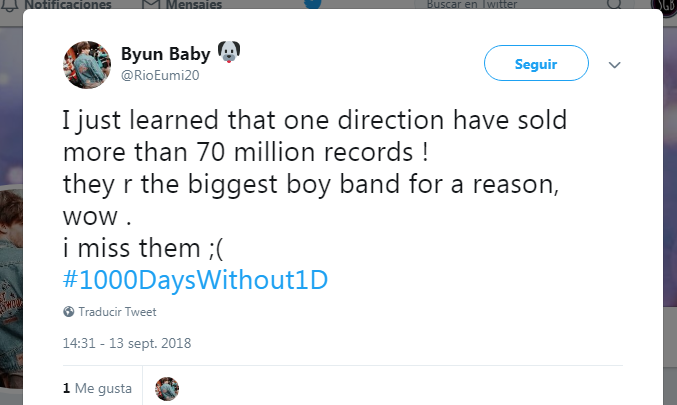The image size is (677, 405).
Task: Click the Twitter bird logo in navbar
Action: coord(312,3)
